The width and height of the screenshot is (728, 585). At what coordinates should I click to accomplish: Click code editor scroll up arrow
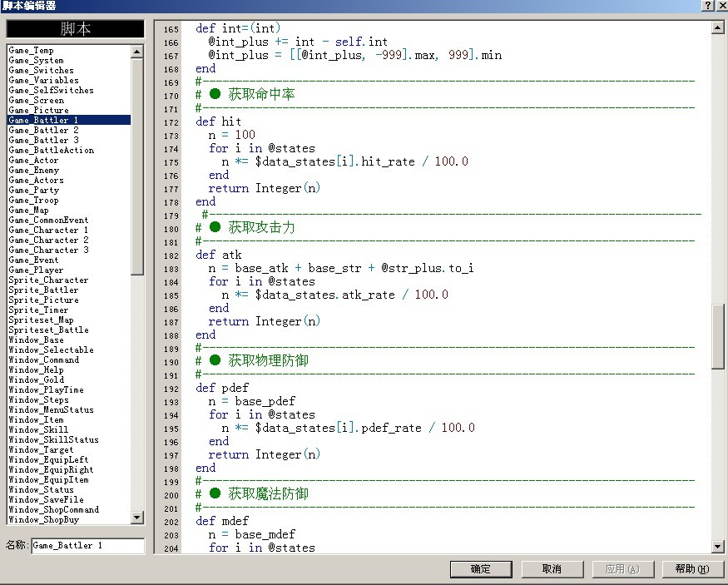click(717, 27)
